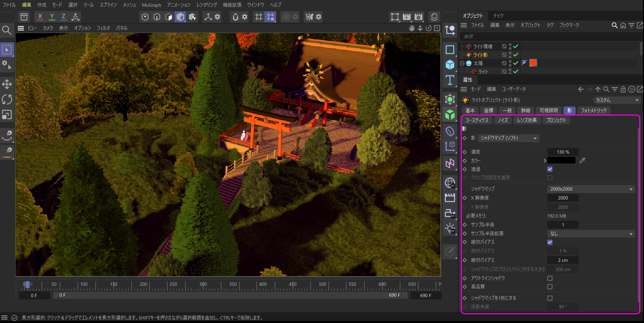This screenshot has width=644, height=323.
Task: Select the Rotate tool in left toolbar
Action: click(7, 99)
